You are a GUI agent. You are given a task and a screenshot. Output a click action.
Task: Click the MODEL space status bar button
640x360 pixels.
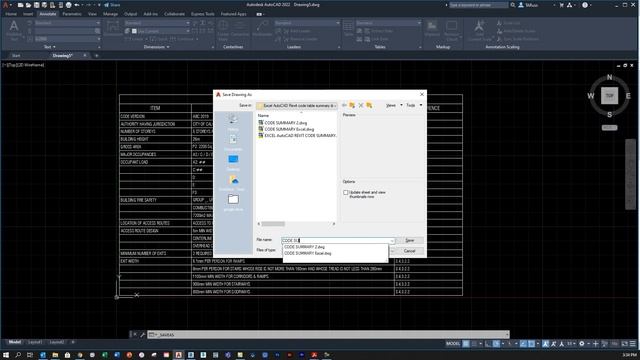[453, 344]
